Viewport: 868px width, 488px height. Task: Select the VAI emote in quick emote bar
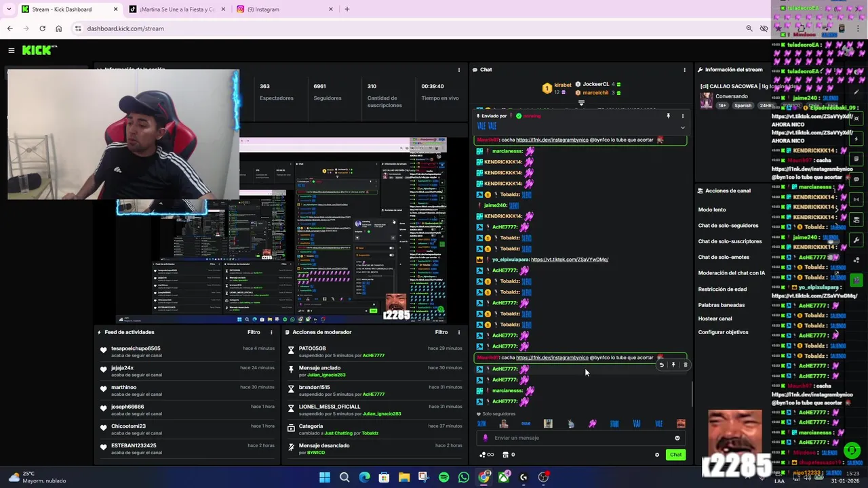coord(636,424)
